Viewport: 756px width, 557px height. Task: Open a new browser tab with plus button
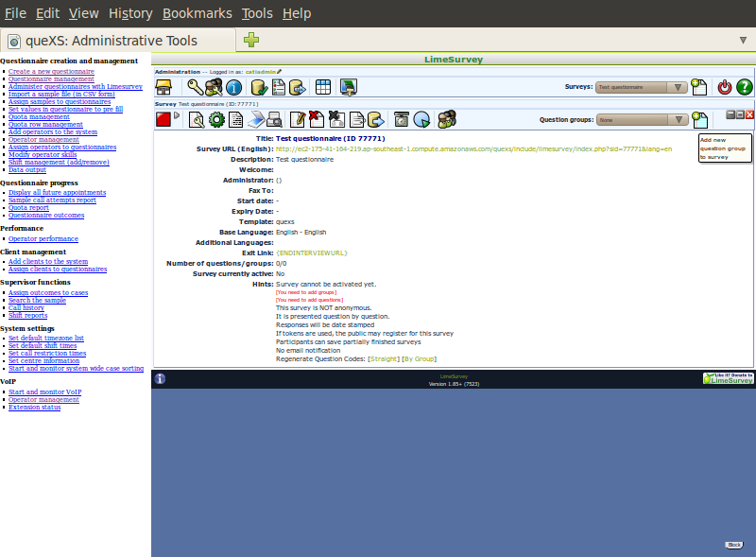[250, 40]
